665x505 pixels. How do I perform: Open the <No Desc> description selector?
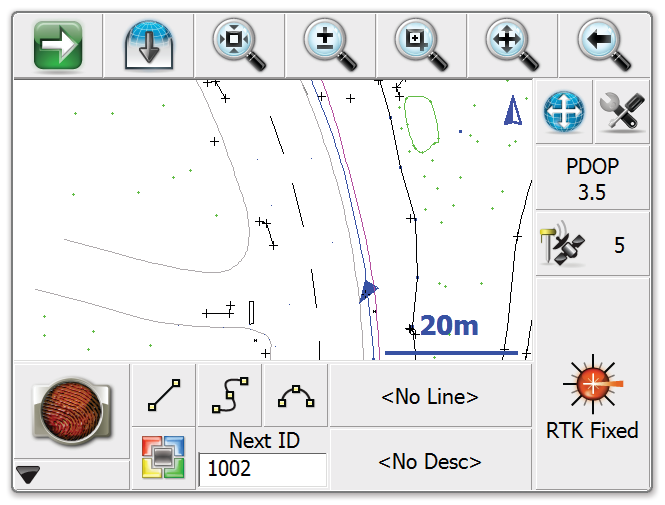point(430,461)
